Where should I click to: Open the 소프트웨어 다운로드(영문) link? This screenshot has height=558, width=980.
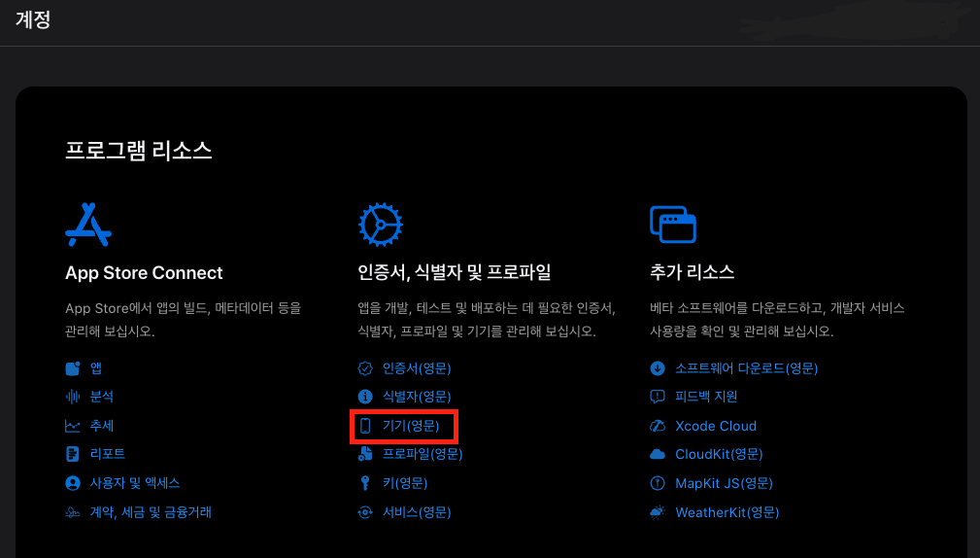pos(746,368)
